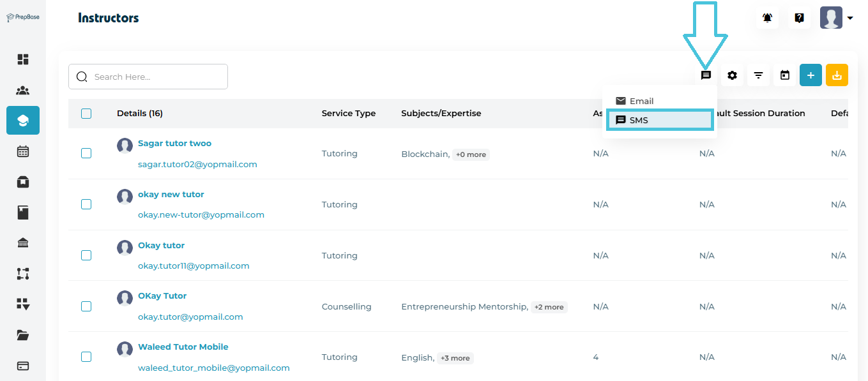This screenshot has width=868, height=381.
Task: Expand '+2 more' subjects for OKay Tutor
Action: pos(549,307)
